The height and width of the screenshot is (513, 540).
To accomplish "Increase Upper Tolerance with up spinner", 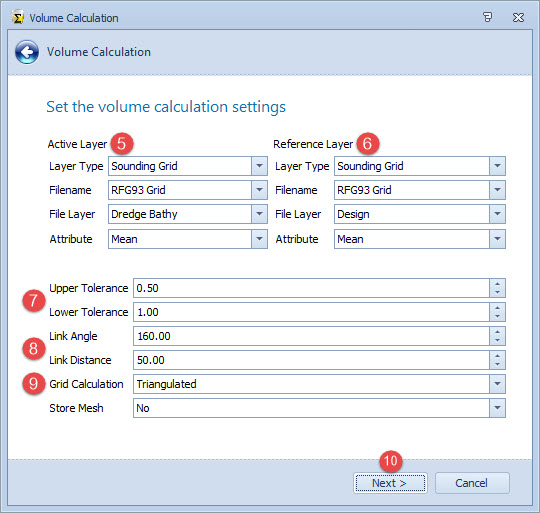I will [497, 284].
